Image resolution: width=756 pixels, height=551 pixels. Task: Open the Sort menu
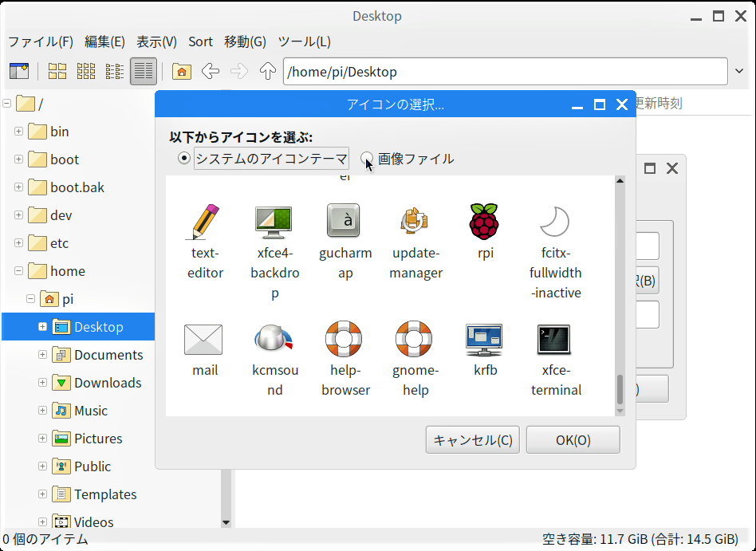tap(200, 41)
